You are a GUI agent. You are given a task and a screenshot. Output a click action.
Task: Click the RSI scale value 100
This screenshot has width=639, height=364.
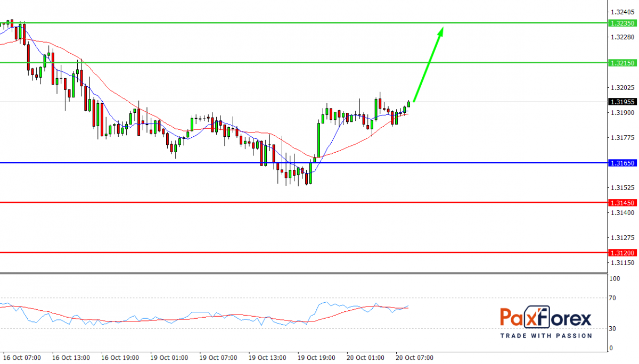615,279
